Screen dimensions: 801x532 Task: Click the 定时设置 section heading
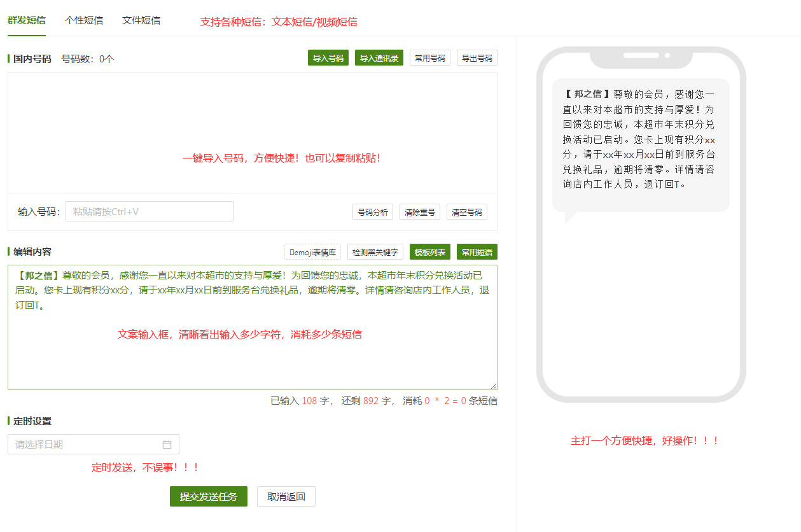pyautogui.click(x=32, y=421)
